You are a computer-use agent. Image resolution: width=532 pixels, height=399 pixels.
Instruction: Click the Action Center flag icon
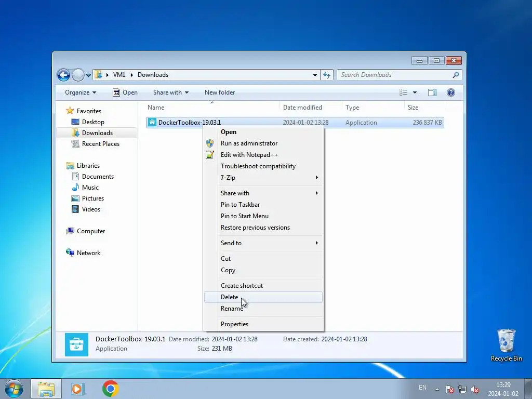click(x=450, y=390)
